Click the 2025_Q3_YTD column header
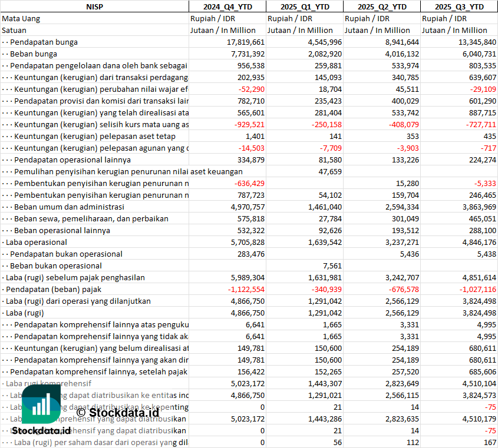The width and height of the screenshot is (498, 448). click(459, 6)
